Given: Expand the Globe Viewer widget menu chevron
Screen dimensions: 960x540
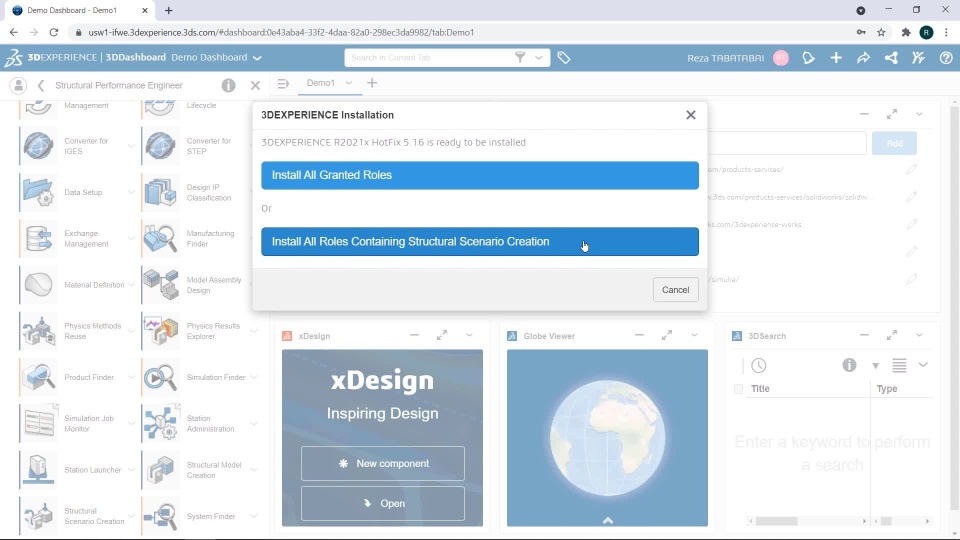Looking at the screenshot, I should coord(694,336).
